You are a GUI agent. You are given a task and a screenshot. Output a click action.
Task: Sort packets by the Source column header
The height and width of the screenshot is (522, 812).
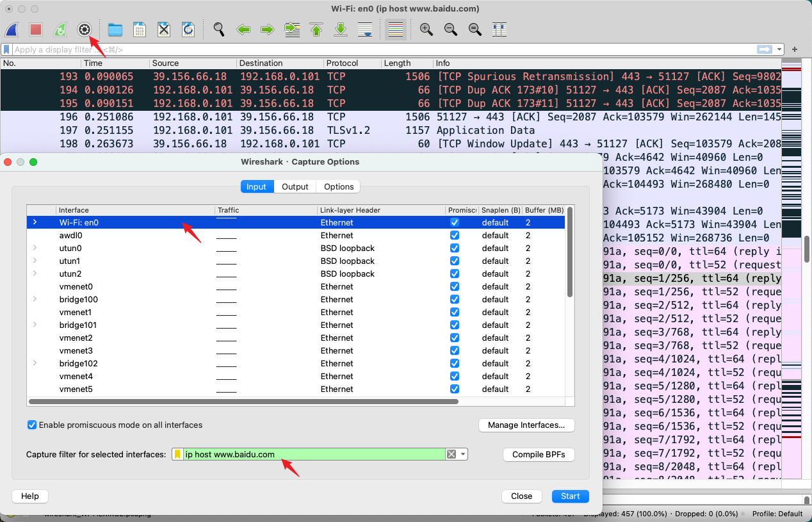pyautogui.click(x=193, y=63)
